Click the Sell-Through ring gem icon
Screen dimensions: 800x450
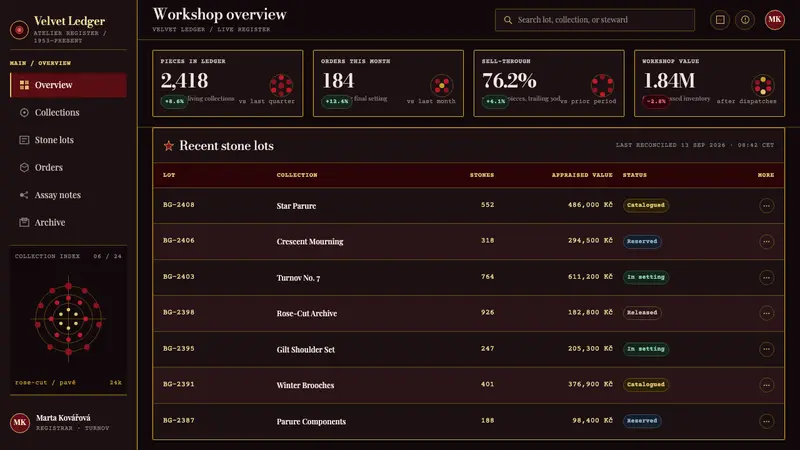click(x=603, y=85)
